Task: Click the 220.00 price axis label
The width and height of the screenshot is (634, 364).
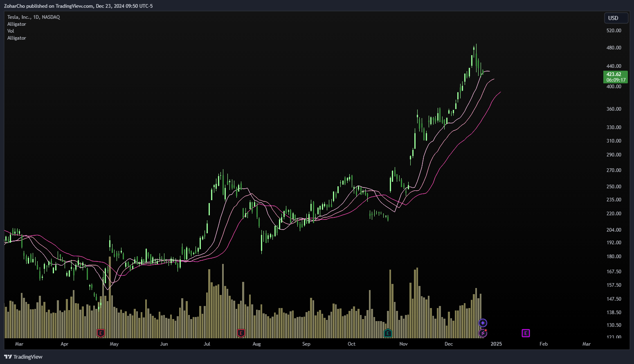Action: tap(614, 214)
